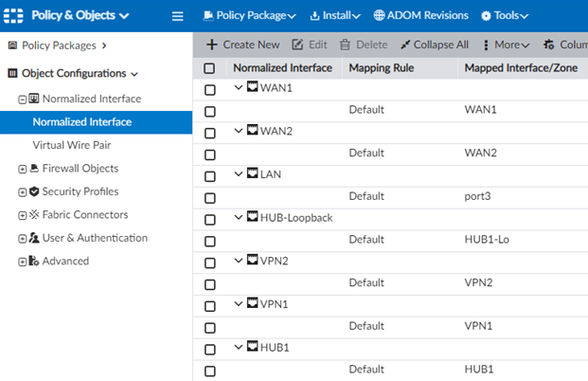Click the ADOM Revisions globe icon
This screenshot has width=588, height=381.
[x=380, y=16]
